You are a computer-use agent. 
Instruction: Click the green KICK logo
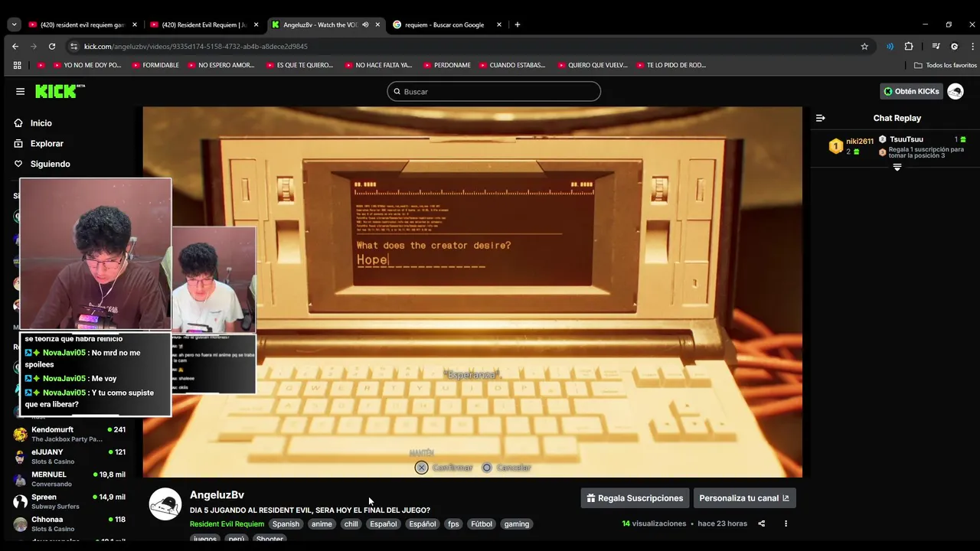pyautogui.click(x=60, y=91)
